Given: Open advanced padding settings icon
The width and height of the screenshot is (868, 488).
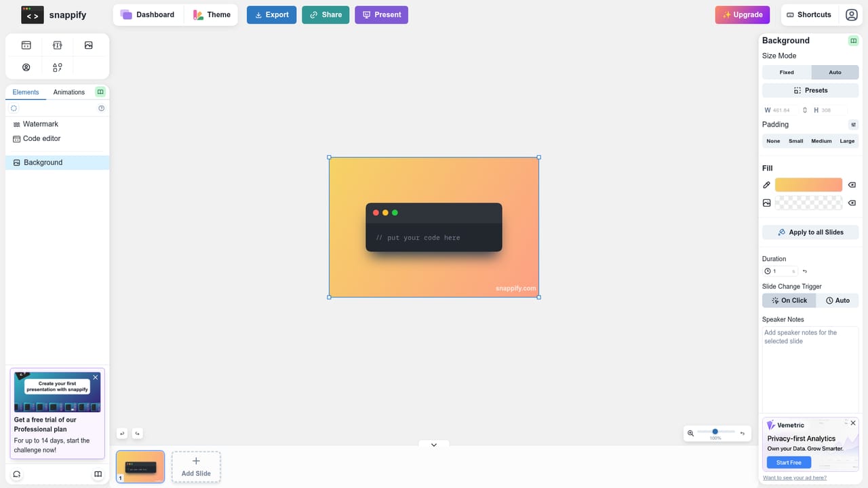Looking at the screenshot, I should pyautogui.click(x=853, y=125).
